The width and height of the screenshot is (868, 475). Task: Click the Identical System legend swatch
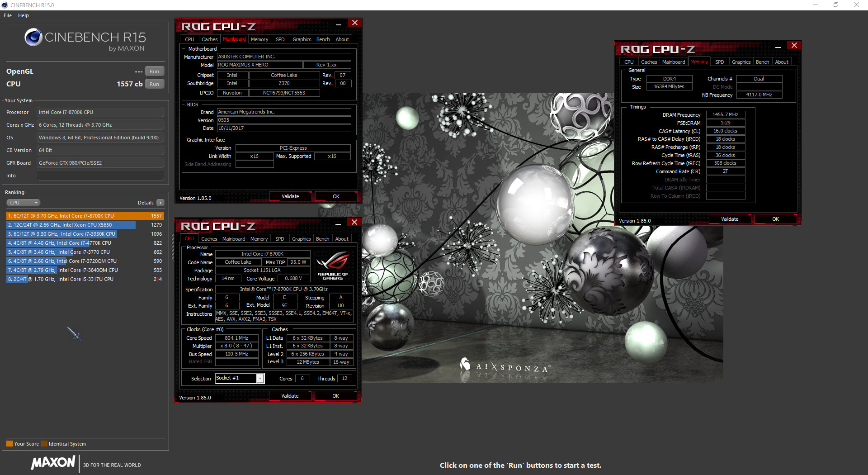(44, 444)
